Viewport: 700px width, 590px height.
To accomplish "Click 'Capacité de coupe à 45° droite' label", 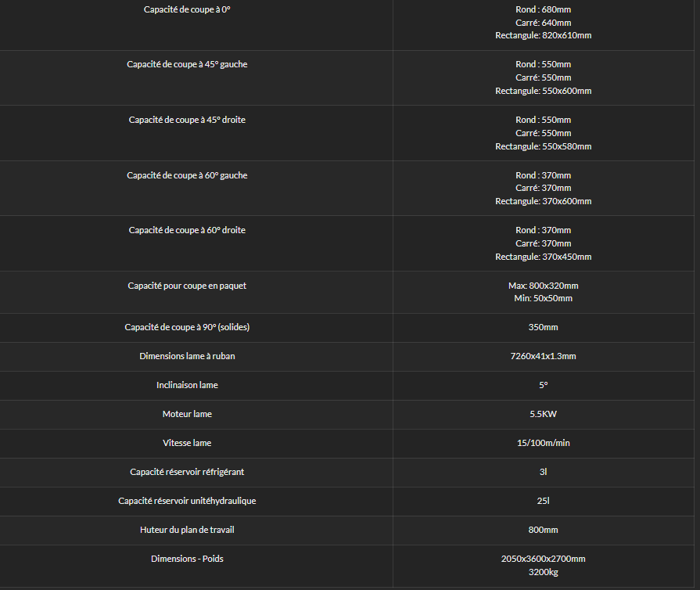I will pyautogui.click(x=187, y=120).
